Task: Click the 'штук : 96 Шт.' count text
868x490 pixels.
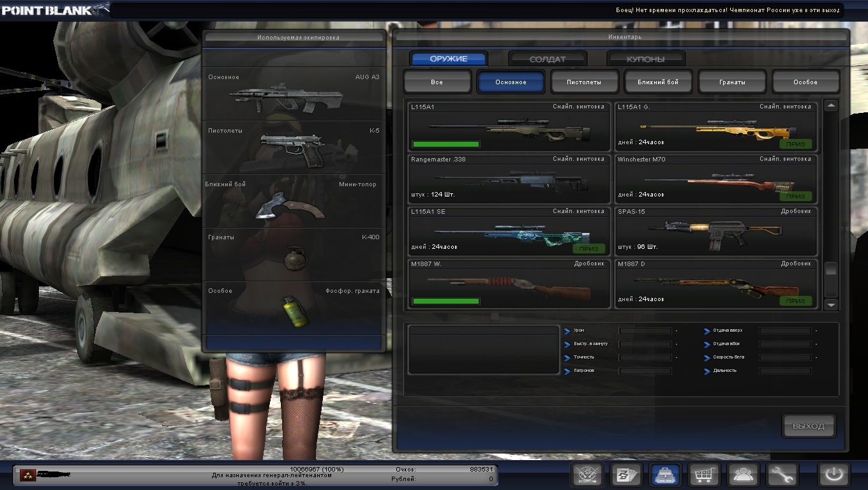Action: click(x=638, y=247)
